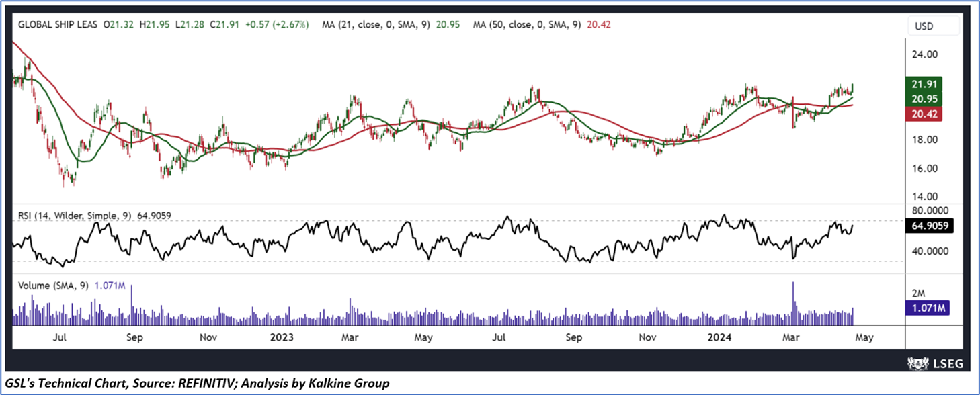980x395 pixels.
Task: Click the O21.32 open price value
Action: tap(118, 24)
